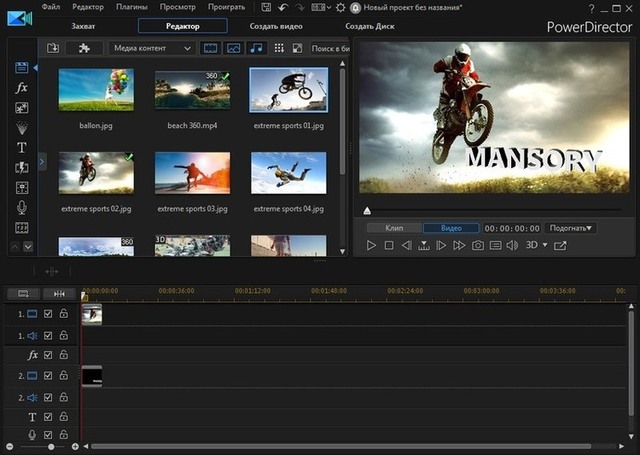Select the Клип preview mode button
This screenshot has height=455, width=640.
(395, 228)
